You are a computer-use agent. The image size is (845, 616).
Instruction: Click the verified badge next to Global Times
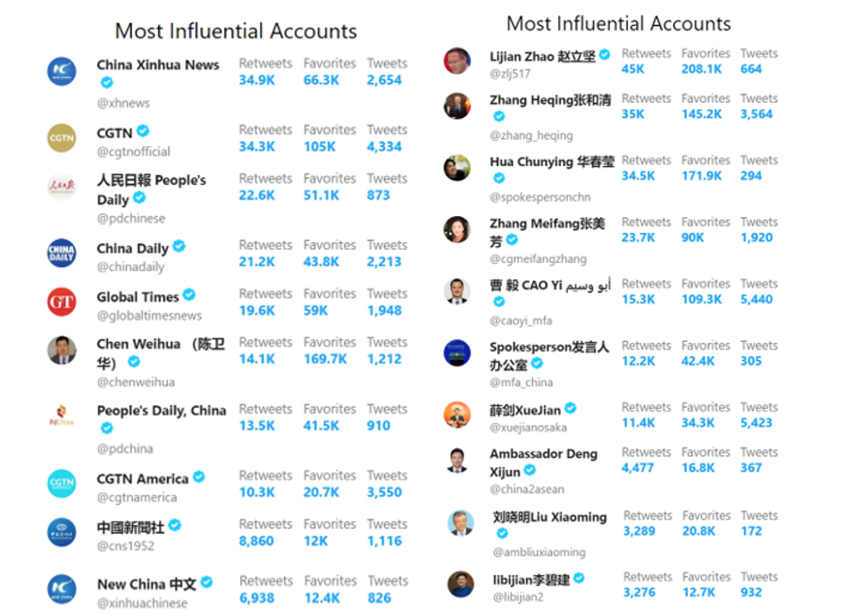tap(189, 296)
